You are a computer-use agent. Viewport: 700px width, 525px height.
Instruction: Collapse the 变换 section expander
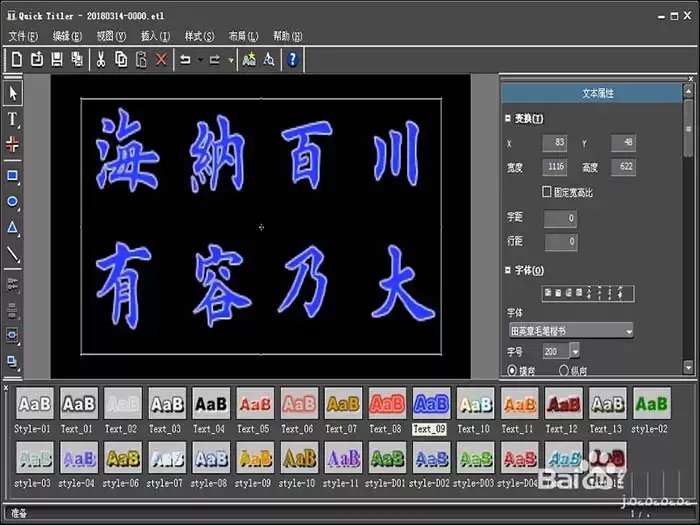(x=508, y=118)
